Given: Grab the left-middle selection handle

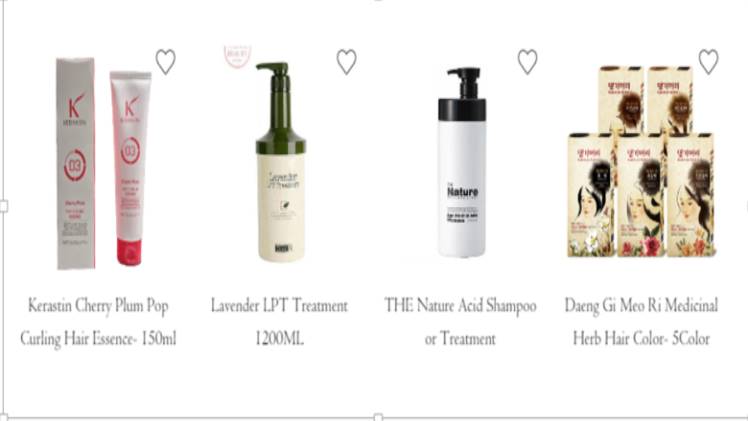Looking at the screenshot, I should pyautogui.click(x=3, y=206).
